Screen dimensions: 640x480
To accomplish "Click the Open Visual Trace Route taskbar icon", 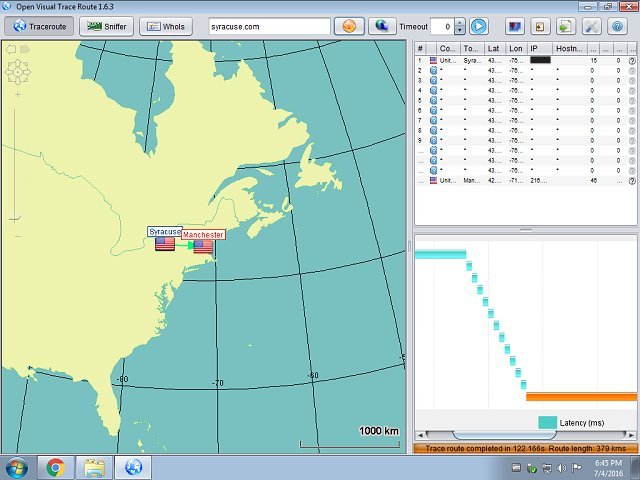I will point(133,468).
